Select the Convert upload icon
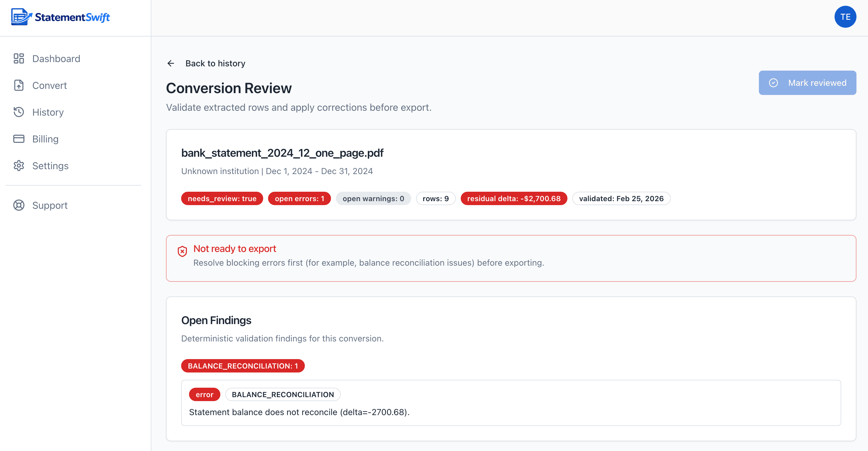The height and width of the screenshot is (451, 868). (x=19, y=85)
